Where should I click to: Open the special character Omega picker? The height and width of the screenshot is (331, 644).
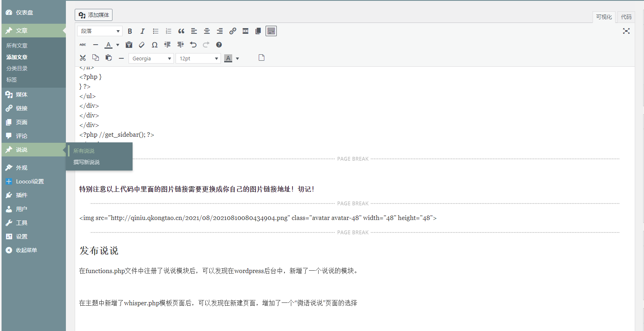155,45
